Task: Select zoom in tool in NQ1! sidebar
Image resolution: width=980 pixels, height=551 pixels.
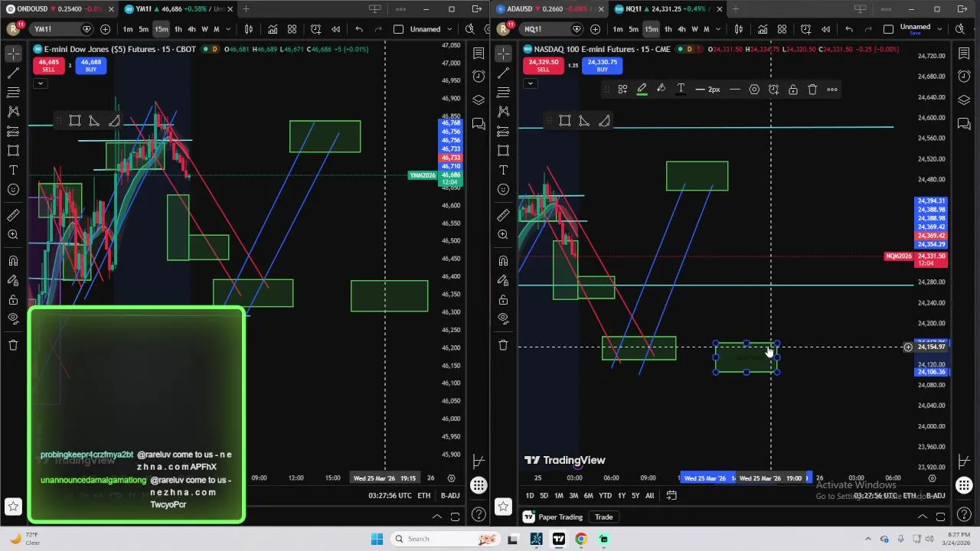Action: click(503, 234)
